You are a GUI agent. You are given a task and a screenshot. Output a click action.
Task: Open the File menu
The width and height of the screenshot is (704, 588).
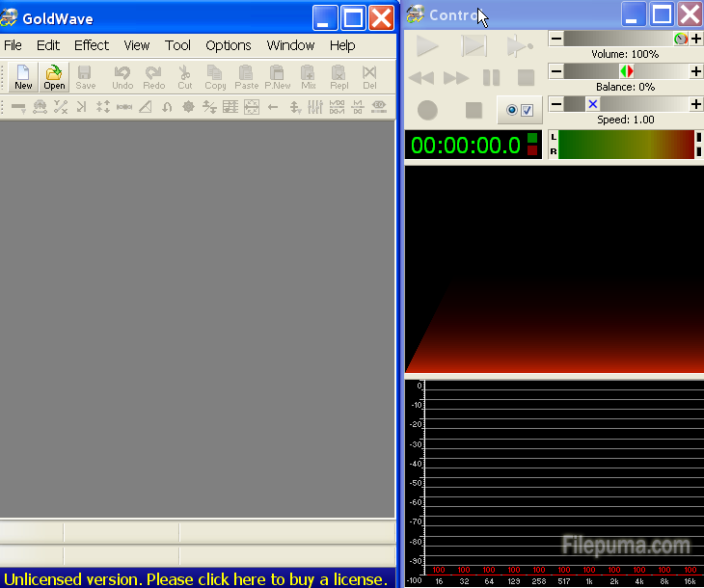click(13, 45)
